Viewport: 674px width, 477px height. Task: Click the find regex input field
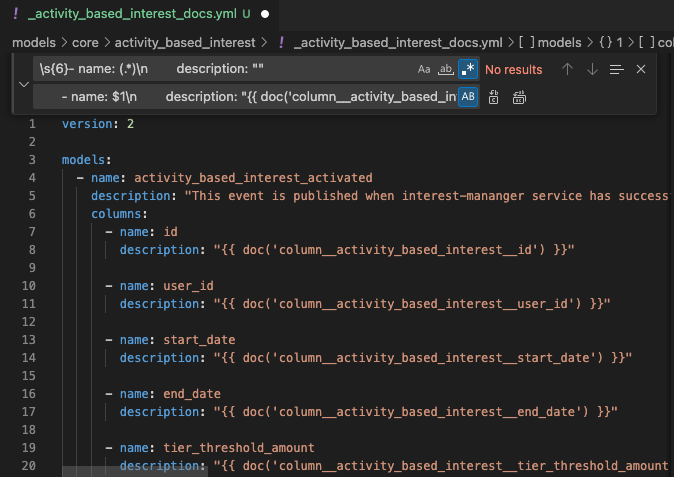pos(220,70)
